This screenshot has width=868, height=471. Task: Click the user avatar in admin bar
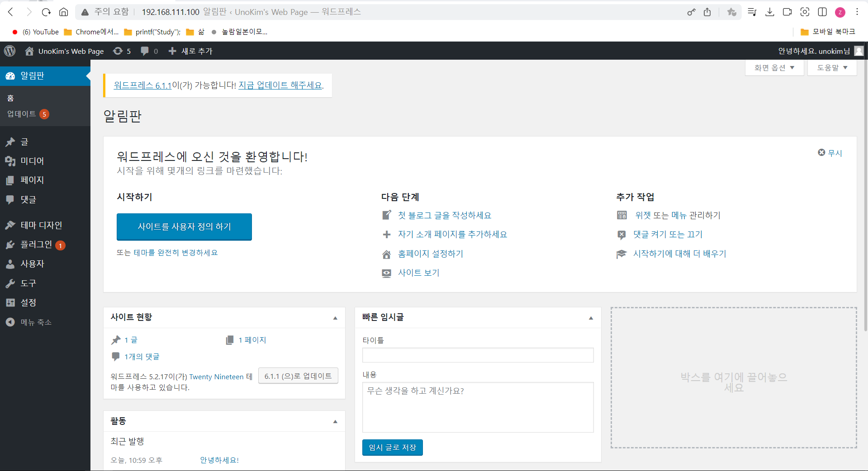[859, 51]
